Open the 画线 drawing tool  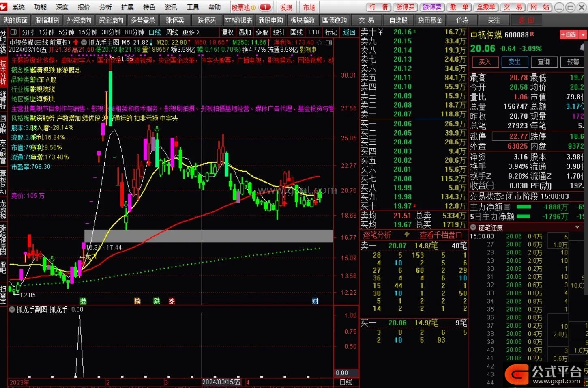click(x=296, y=32)
